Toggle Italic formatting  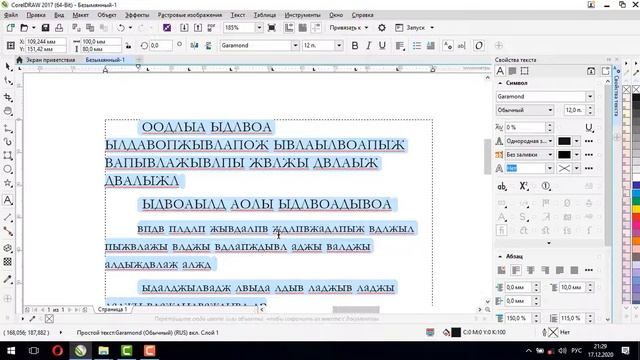click(x=369, y=46)
